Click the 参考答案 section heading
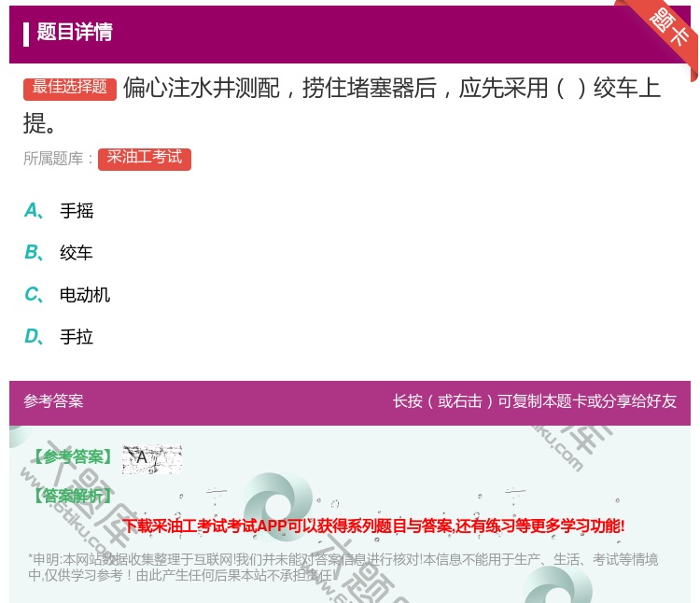This screenshot has height=603, width=700. pos(53,400)
